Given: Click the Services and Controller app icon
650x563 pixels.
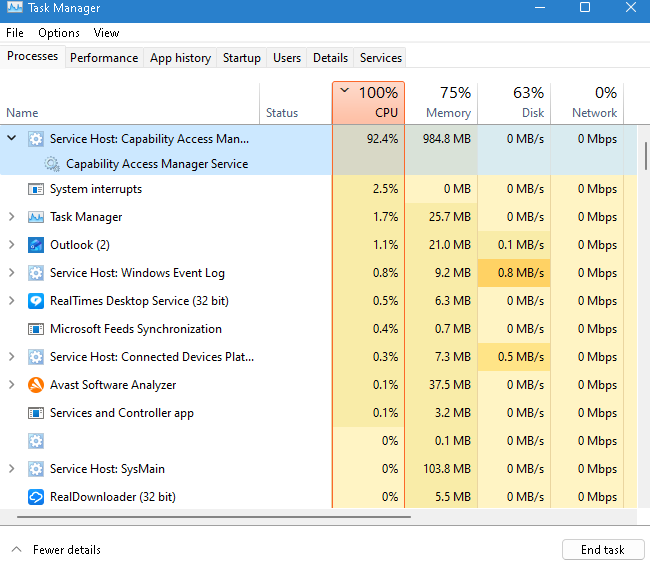Looking at the screenshot, I should pos(36,413).
